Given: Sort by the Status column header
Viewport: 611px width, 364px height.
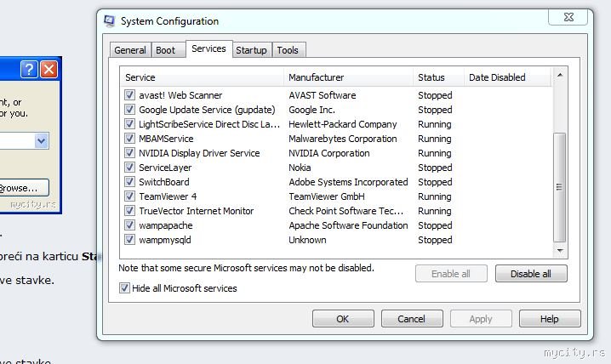Looking at the screenshot, I should 439,77.
